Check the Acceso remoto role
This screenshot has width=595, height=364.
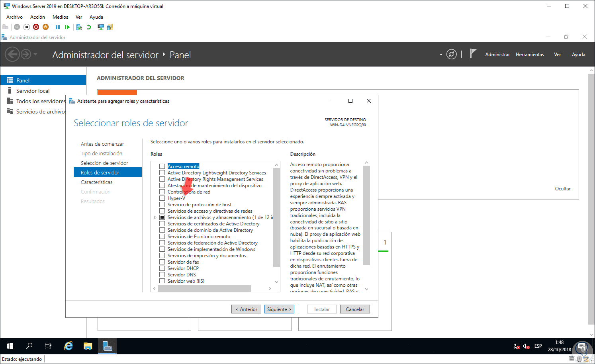(162, 166)
